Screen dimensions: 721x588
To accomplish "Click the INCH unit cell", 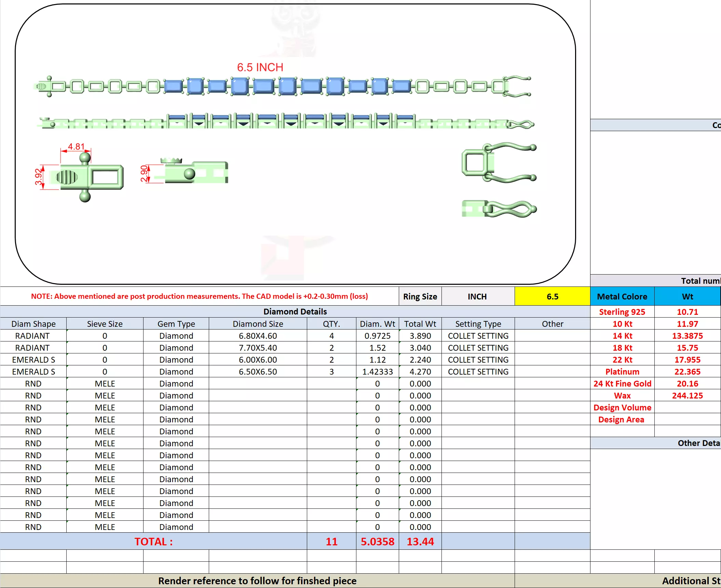I will [x=477, y=296].
